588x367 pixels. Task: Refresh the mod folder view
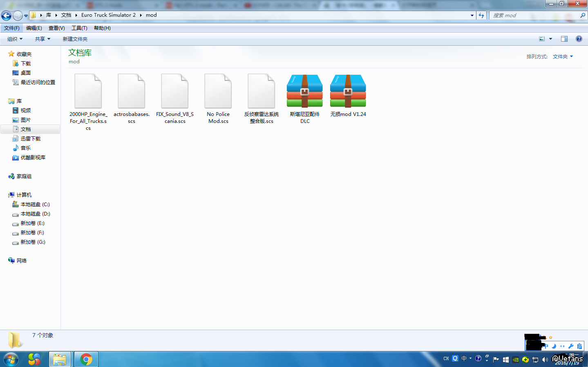click(481, 16)
